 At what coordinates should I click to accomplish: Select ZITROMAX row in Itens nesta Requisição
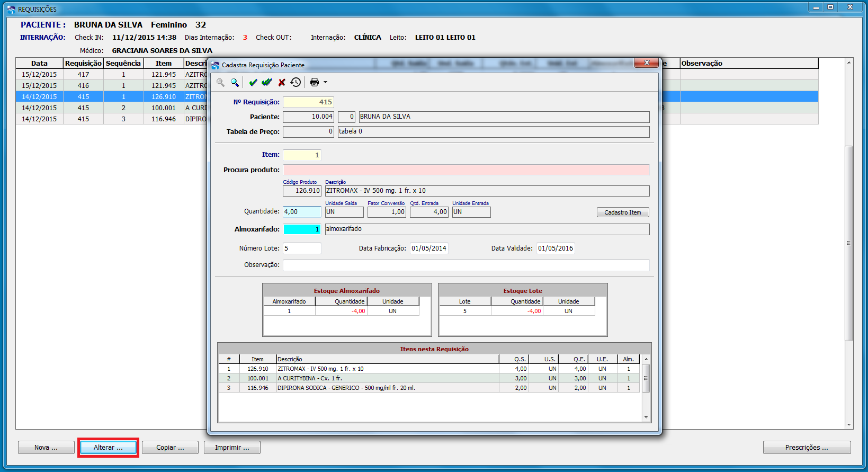(x=429, y=369)
